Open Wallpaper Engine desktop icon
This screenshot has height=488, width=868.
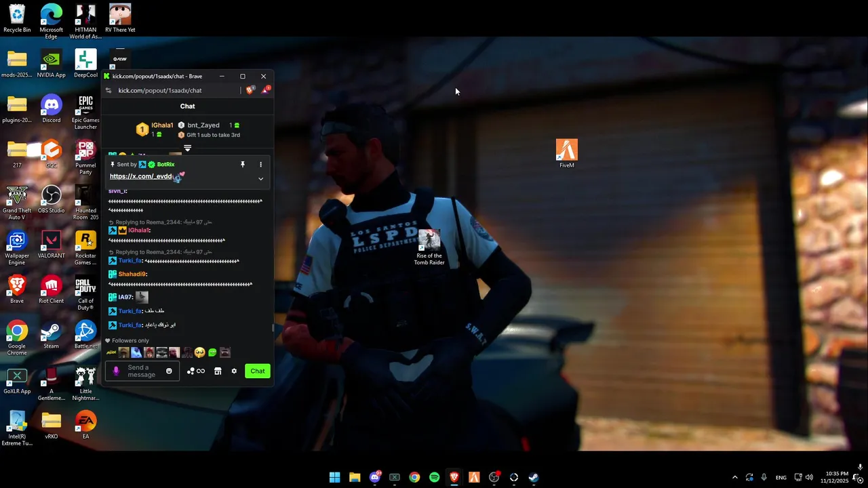[x=17, y=248]
